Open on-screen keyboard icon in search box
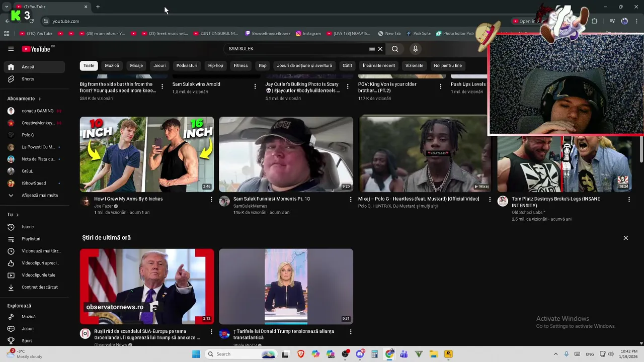644x362 pixels. (x=372, y=49)
